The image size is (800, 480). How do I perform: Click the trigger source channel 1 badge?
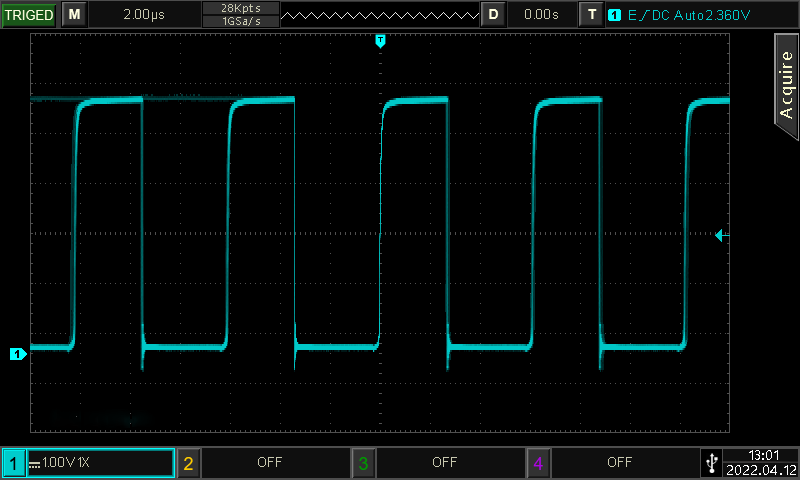coord(614,15)
